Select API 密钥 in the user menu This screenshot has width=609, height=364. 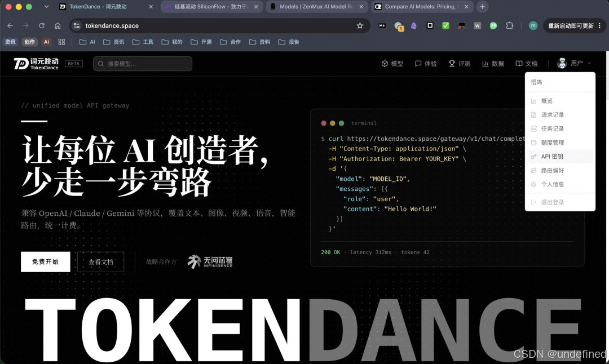pos(560,157)
